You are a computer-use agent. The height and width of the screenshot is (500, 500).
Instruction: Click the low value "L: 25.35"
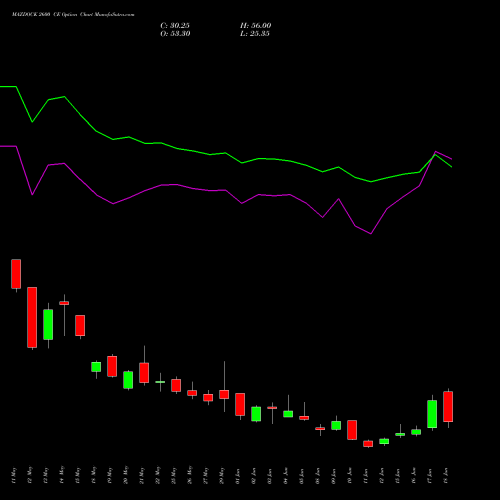[x=255, y=34]
